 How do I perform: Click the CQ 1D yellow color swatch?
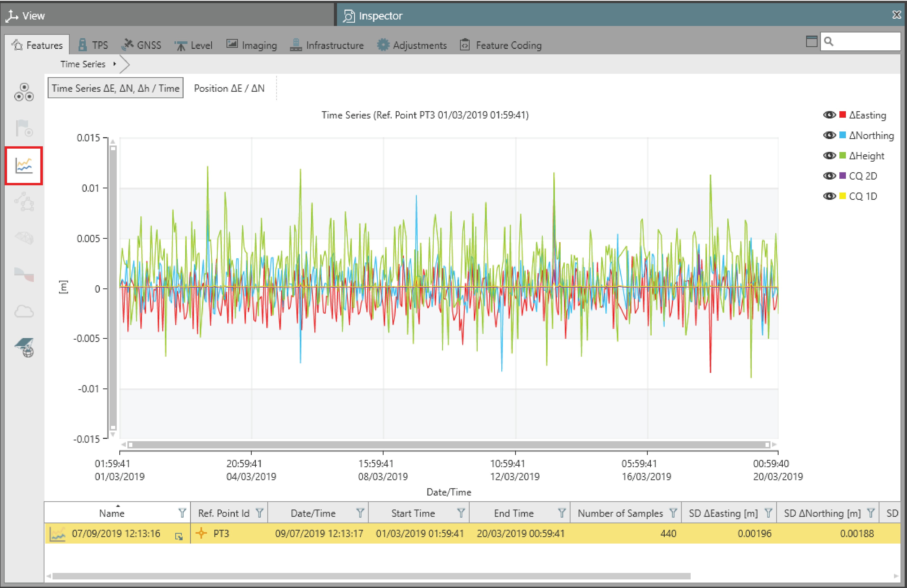coord(843,196)
